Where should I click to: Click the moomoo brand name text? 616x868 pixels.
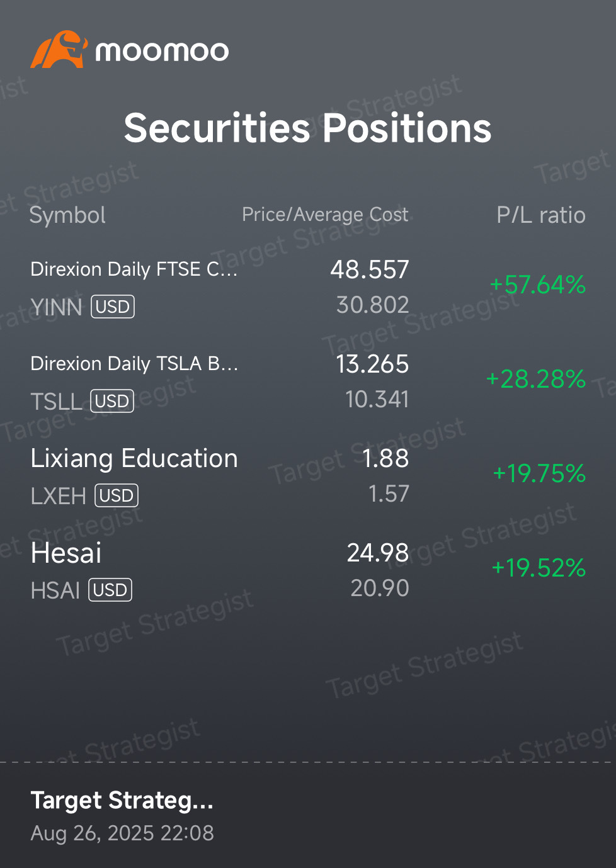(x=162, y=51)
